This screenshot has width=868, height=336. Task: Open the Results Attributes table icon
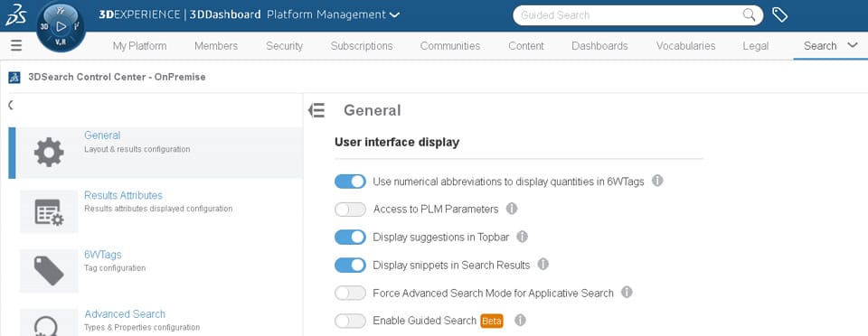coord(49,211)
